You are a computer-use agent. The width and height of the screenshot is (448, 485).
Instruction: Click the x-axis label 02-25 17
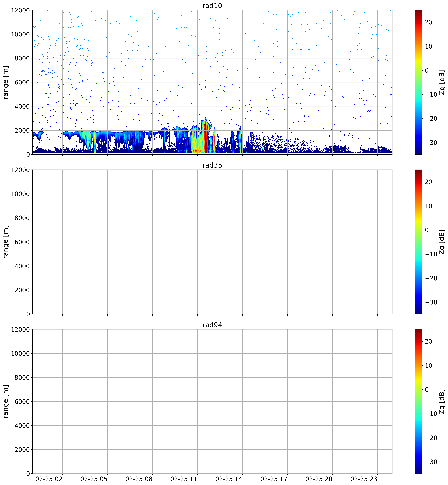pyautogui.click(x=274, y=479)
